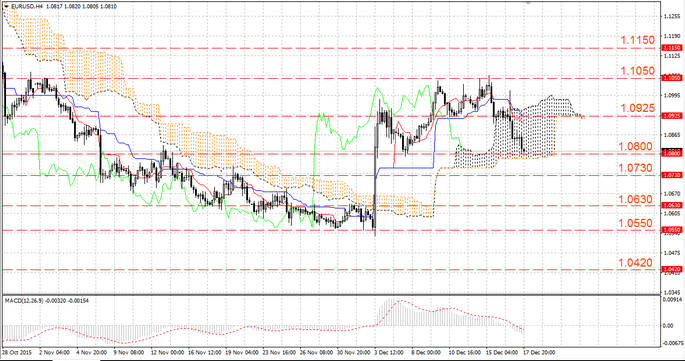This screenshot has width=685, height=361.
Task: Click the MACD(12,26,9) indicator label
Action: point(23,301)
